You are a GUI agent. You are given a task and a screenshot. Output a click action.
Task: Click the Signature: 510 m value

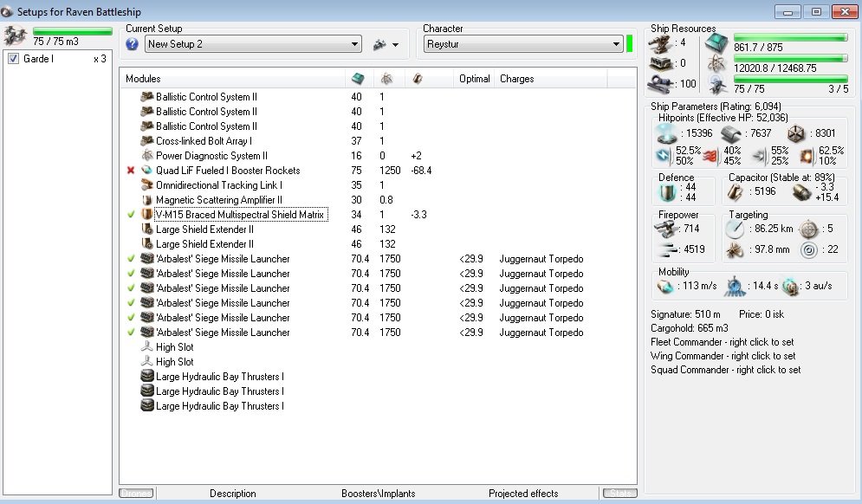tap(685, 314)
